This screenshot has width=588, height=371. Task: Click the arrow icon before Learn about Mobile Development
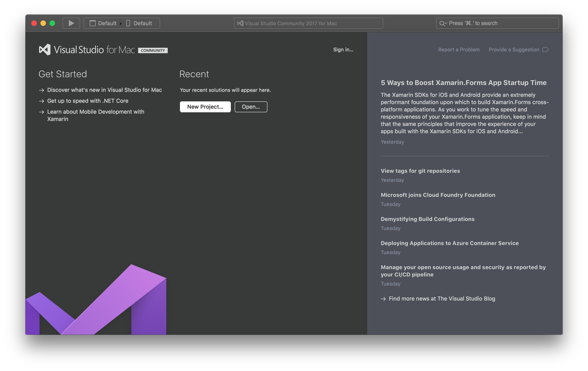(x=42, y=112)
